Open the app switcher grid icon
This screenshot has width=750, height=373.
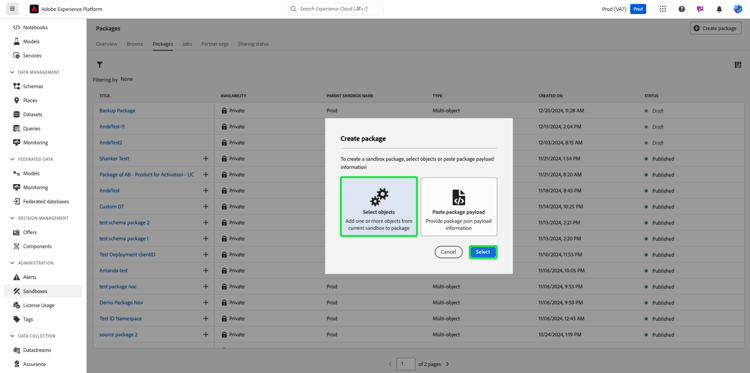(x=662, y=9)
